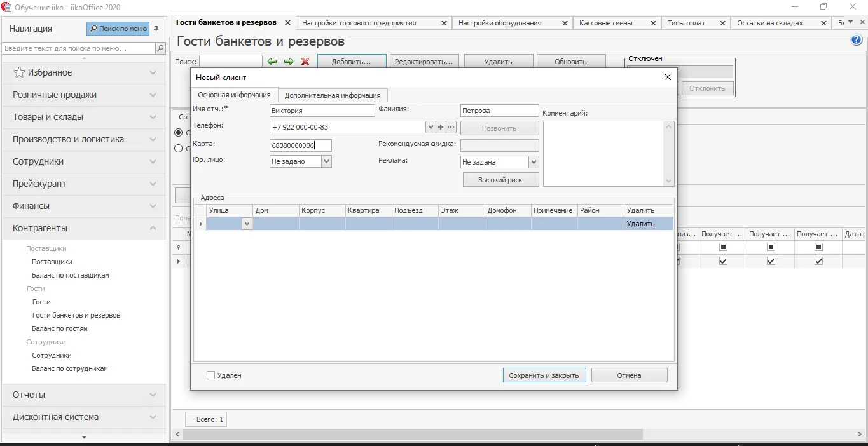This screenshot has width=868, height=446.
Task: Open the Кассовые смены tab
Action: point(606,23)
